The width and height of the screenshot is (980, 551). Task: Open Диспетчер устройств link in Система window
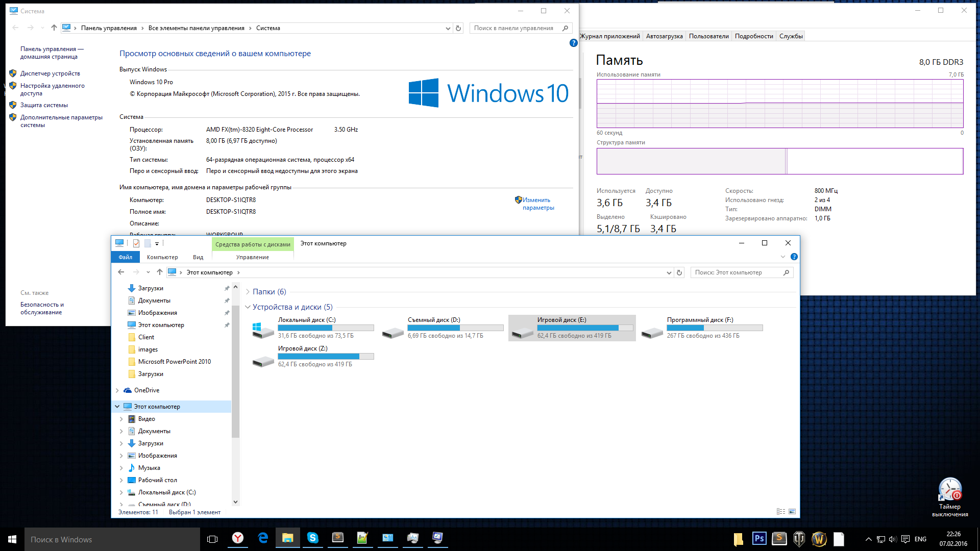pyautogui.click(x=50, y=73)
